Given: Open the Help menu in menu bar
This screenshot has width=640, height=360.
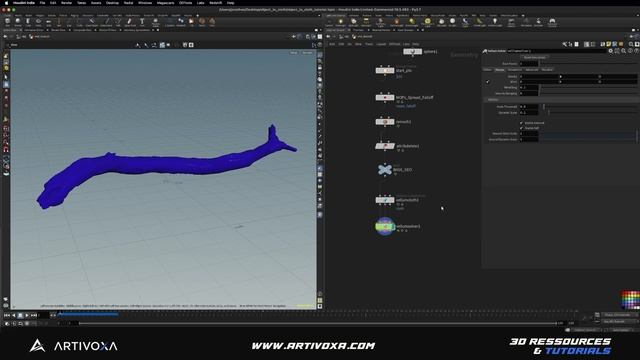Looking at the screenshot, I should click(231, 3).
